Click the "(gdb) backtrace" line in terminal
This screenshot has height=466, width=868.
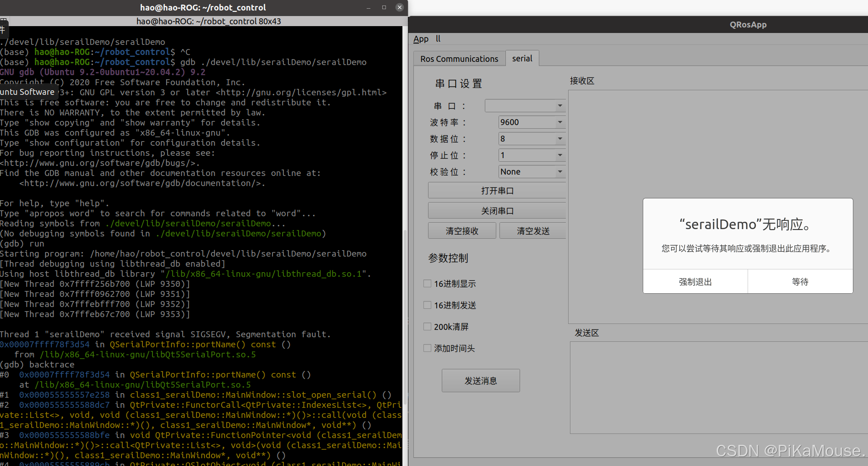pos(37,365)
